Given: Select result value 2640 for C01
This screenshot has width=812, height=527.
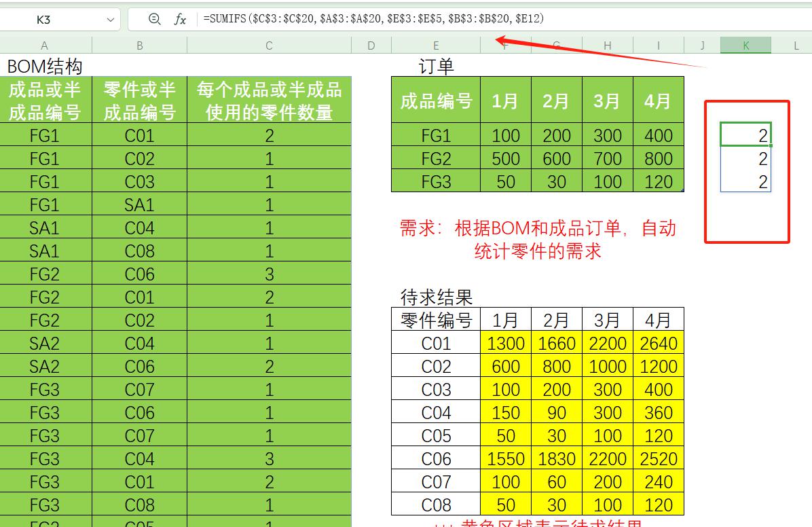Looking at the screenshot, I should 659,343.
